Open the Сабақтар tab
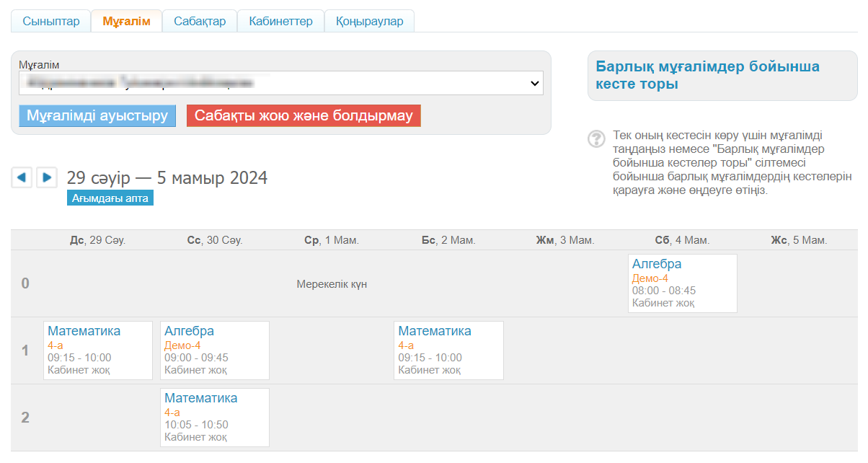The image size is (868, 463). (x=200, y=21)
